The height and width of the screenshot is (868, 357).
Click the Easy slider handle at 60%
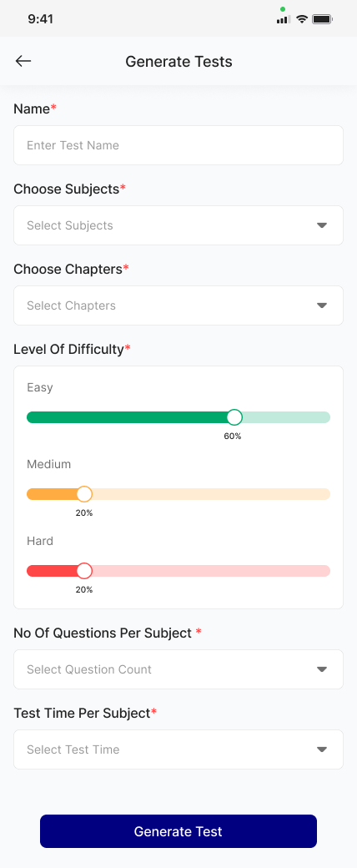pyautogui.click(x=234, y=417)
